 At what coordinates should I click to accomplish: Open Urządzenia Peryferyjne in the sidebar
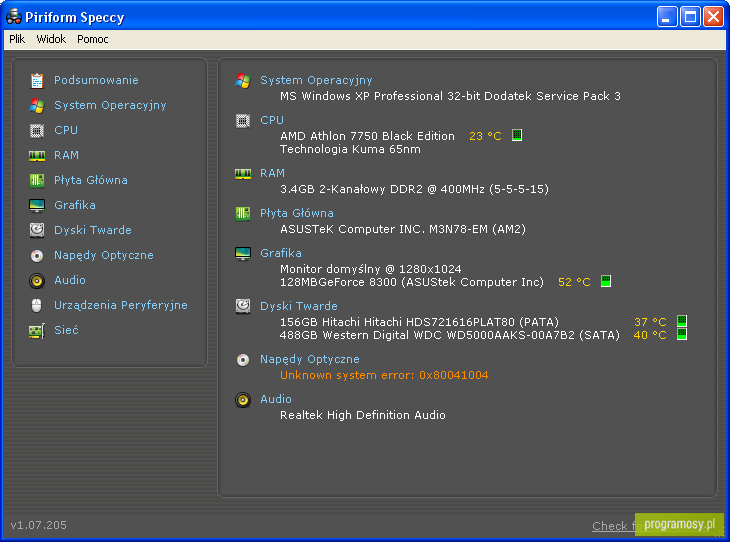121,305
